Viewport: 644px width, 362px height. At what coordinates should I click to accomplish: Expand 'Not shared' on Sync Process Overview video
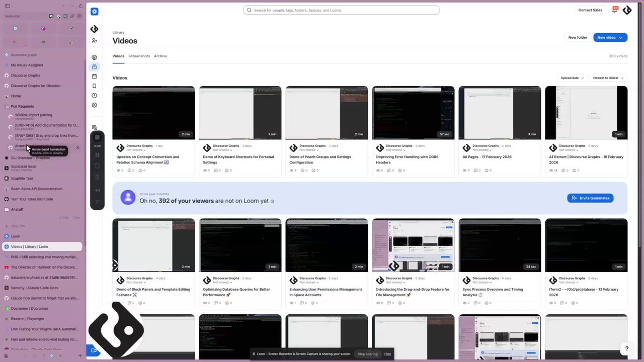click(x=482, y=283)
